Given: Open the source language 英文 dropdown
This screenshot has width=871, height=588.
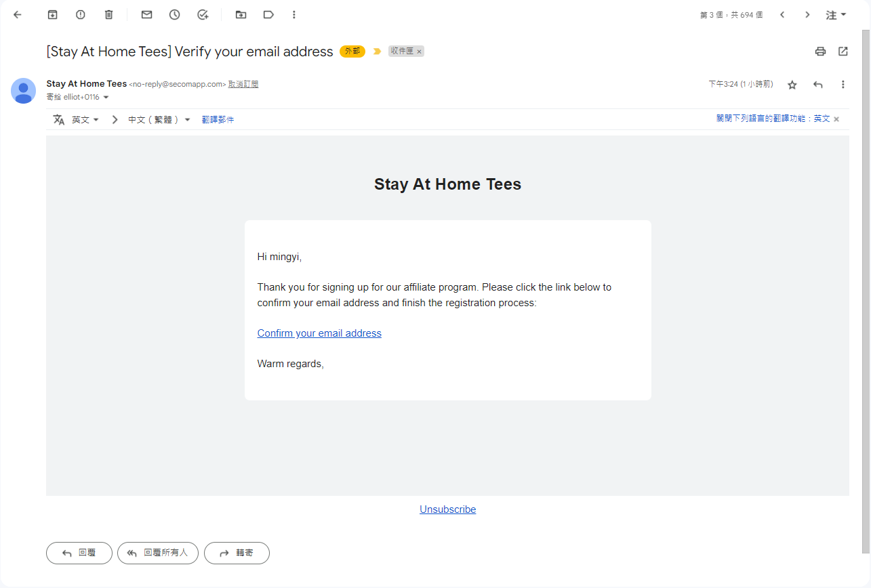Looking at the screenshot, I should click(85, 119).
